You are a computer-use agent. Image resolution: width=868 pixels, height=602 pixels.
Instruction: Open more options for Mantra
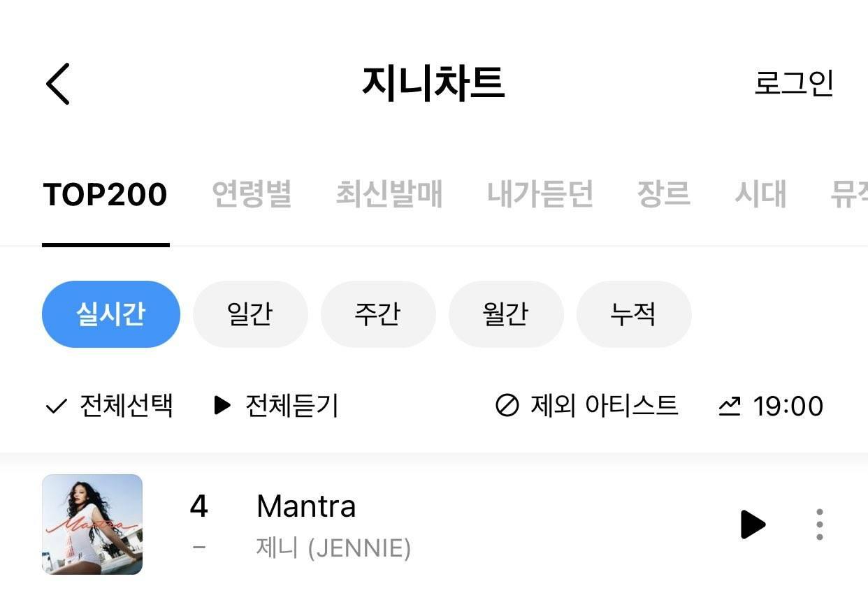click(819, 524)
